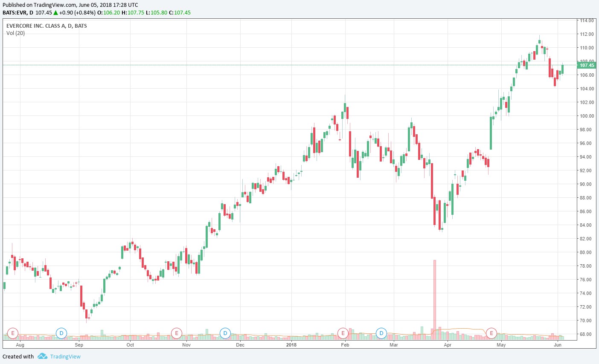Click the Apr label on time axis
Screen dimensions: 599x364
[x=448, y=345]
